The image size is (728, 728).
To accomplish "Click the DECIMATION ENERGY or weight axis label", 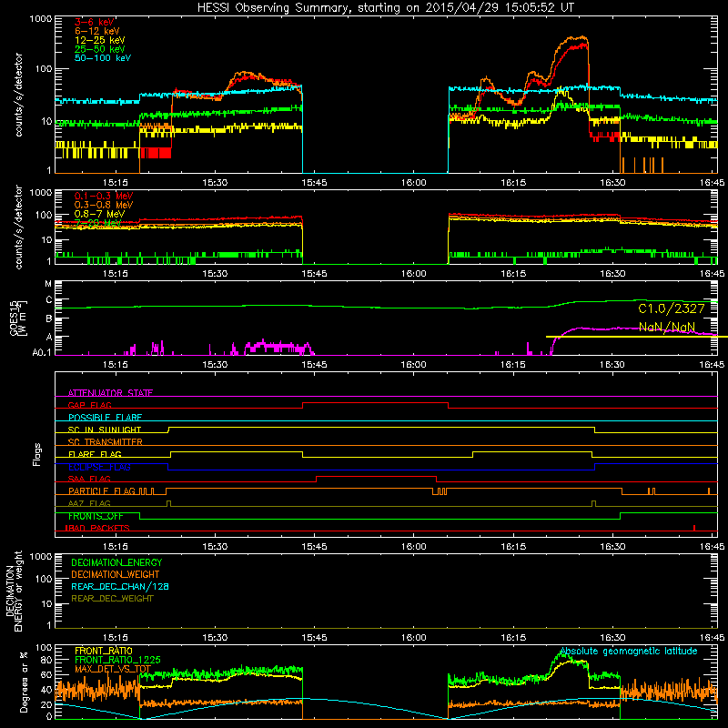I will [14, 591].
